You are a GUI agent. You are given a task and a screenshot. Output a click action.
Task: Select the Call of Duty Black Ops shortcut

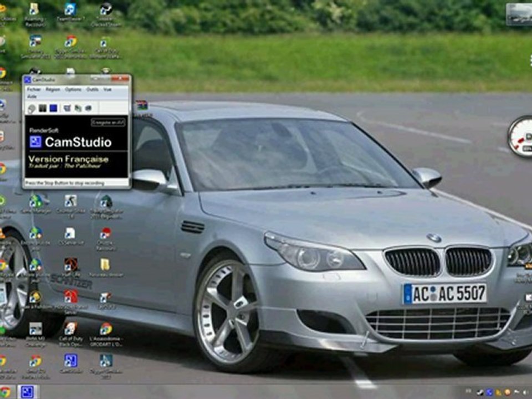(x=70, y=334)
